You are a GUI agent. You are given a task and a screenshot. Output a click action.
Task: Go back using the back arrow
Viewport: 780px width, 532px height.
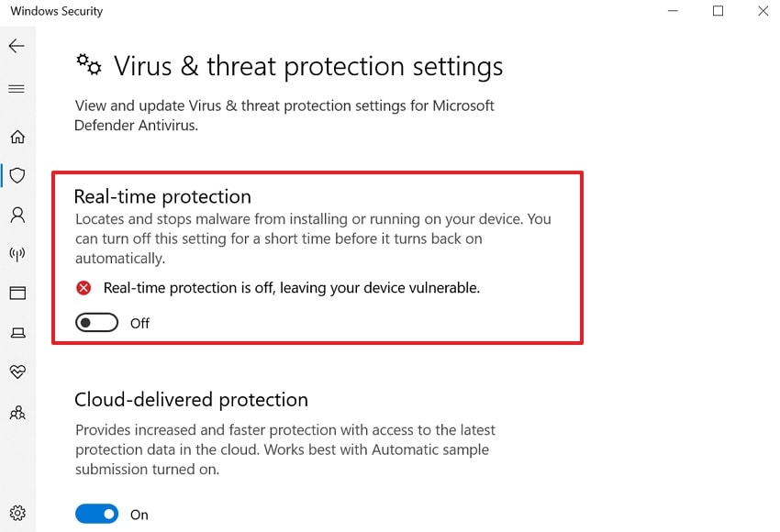point(17,45)
